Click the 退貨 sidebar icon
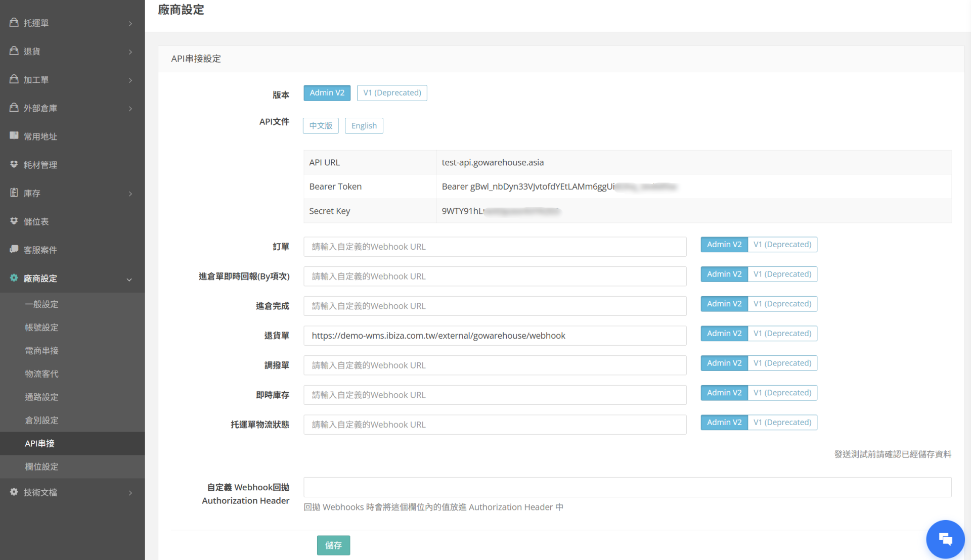Screen dimensions: 971x560 [x=14, y=51]
